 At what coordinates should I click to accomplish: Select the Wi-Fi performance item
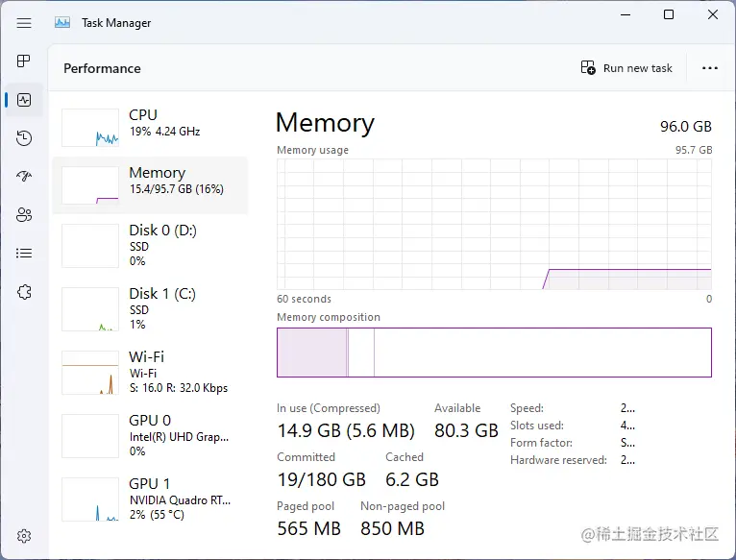tap(150, 373)
